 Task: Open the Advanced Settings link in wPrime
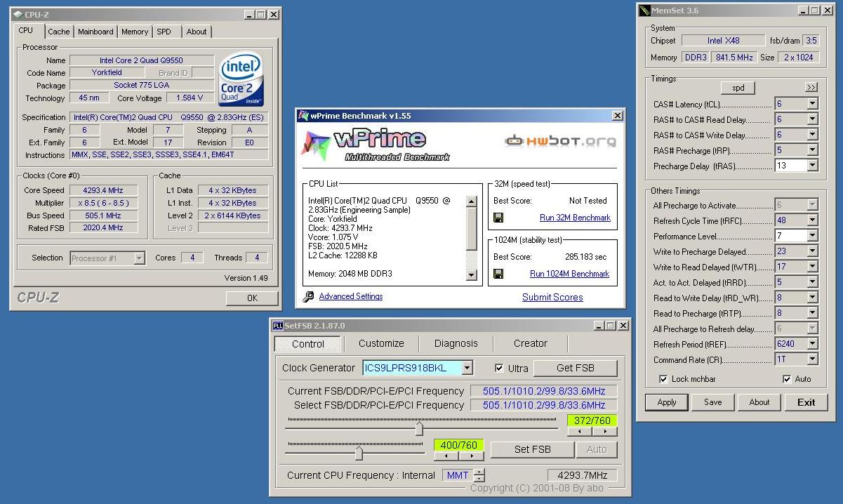(x=351, y=296)
